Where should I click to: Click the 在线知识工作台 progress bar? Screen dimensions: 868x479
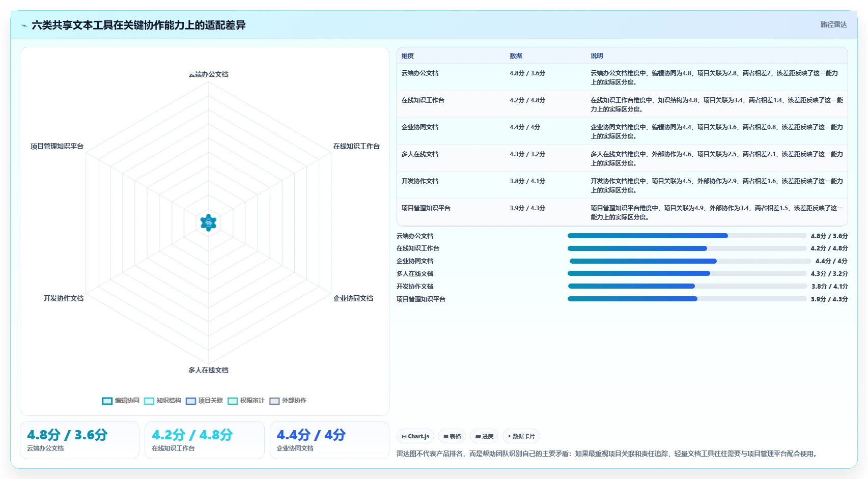pos(687,248)
